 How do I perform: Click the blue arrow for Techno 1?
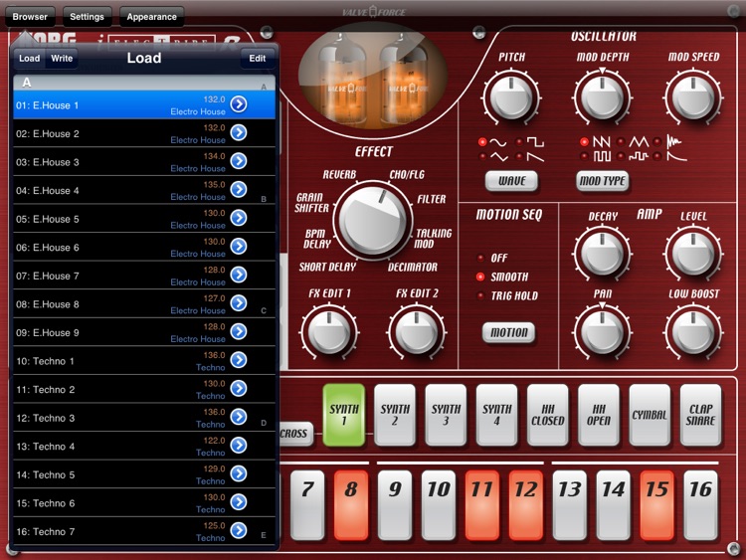point(239,360)
